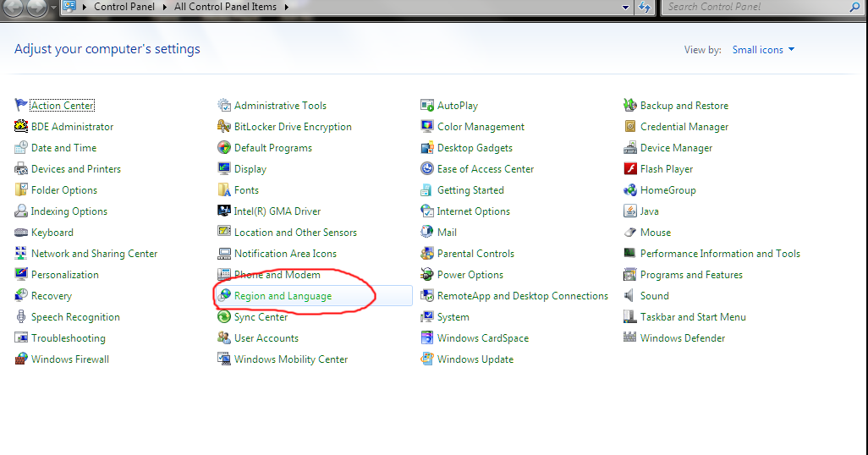Image resolution: width=868 pixels, height=455 pixels.
Task: Open the System link
Action: click(x=453, y=317)
